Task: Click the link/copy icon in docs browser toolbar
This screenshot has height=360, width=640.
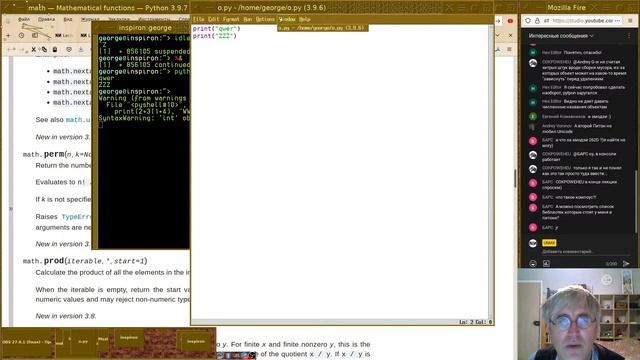Action: tap(44, 49)
